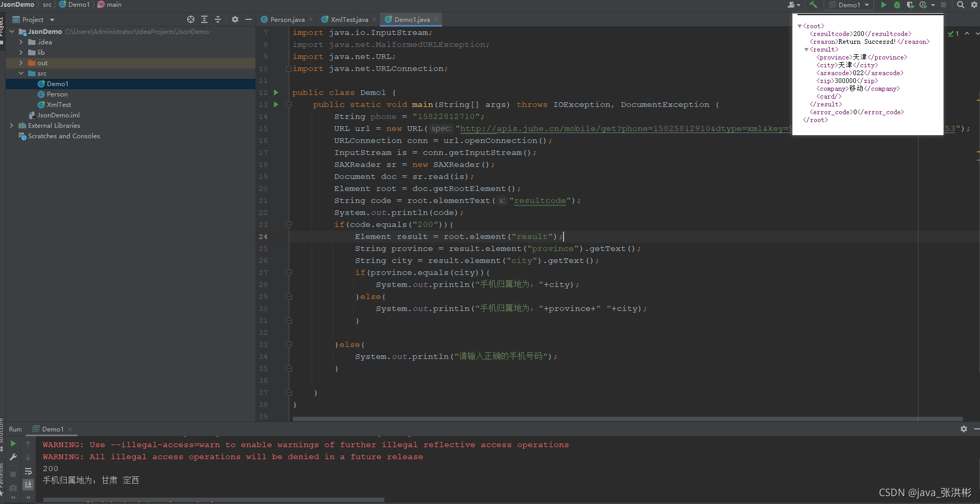
Task: Expand the lib folder
Action: 21,53
